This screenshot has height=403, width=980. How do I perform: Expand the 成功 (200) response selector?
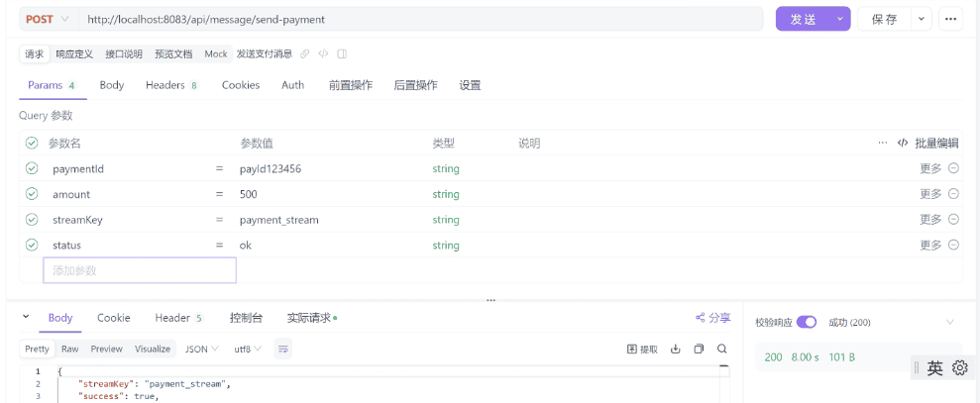(x=950, y=323)
